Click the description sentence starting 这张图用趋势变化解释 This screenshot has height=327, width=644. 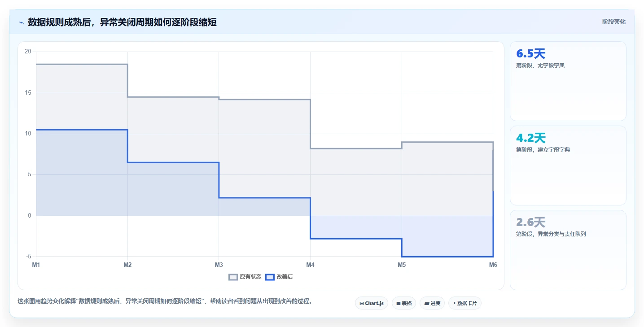tap(165, 301)
